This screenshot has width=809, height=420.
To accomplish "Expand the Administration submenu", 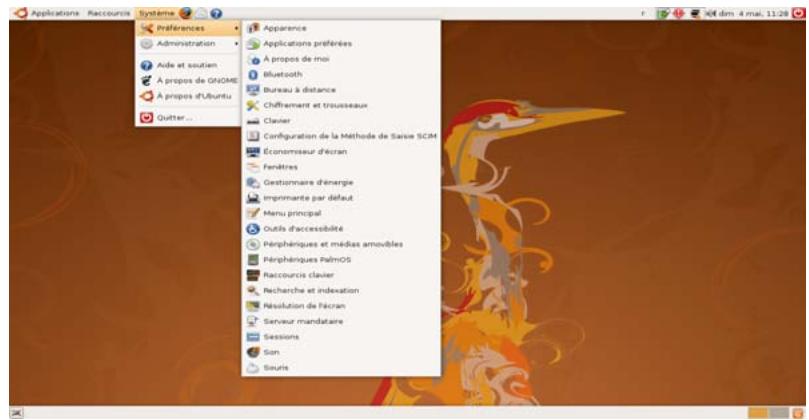I will [x=189, y=44].
